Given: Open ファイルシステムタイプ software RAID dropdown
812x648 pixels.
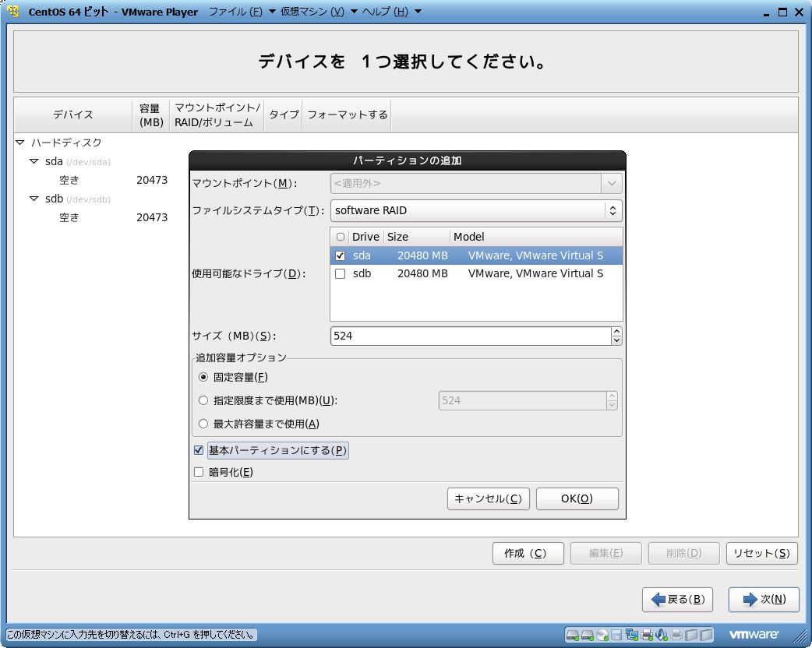Looking at the screenshot, I should pos(476,210).
